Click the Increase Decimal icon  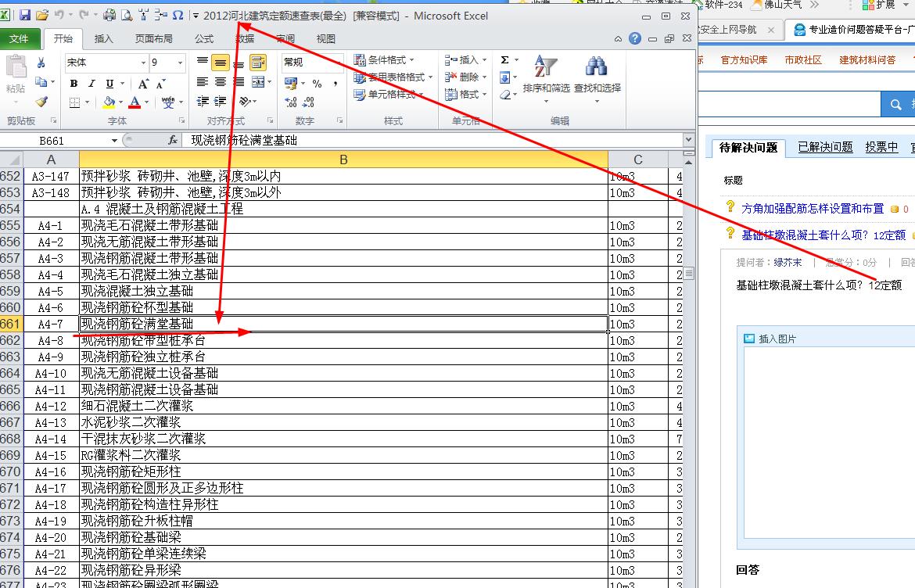click(291, 102)
